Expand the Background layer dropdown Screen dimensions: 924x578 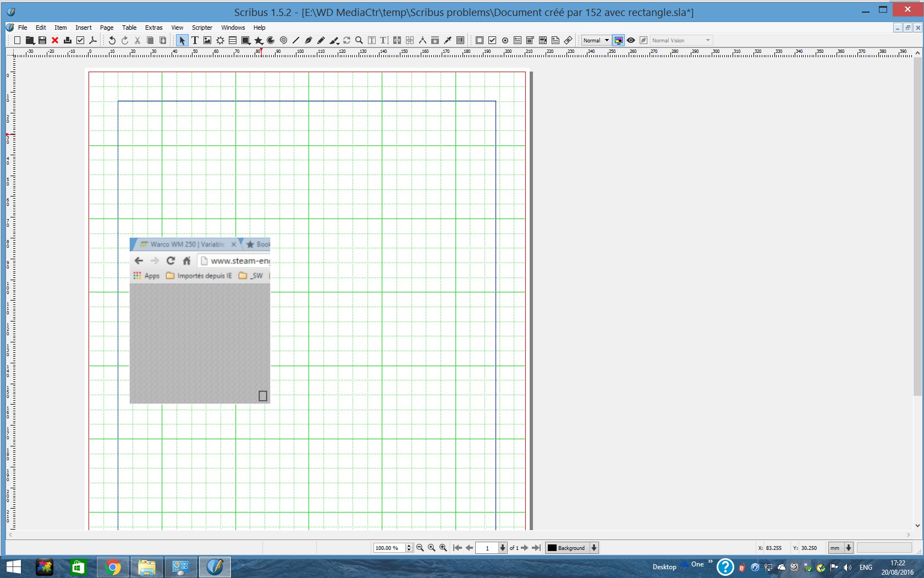click(x=594, y=548)
